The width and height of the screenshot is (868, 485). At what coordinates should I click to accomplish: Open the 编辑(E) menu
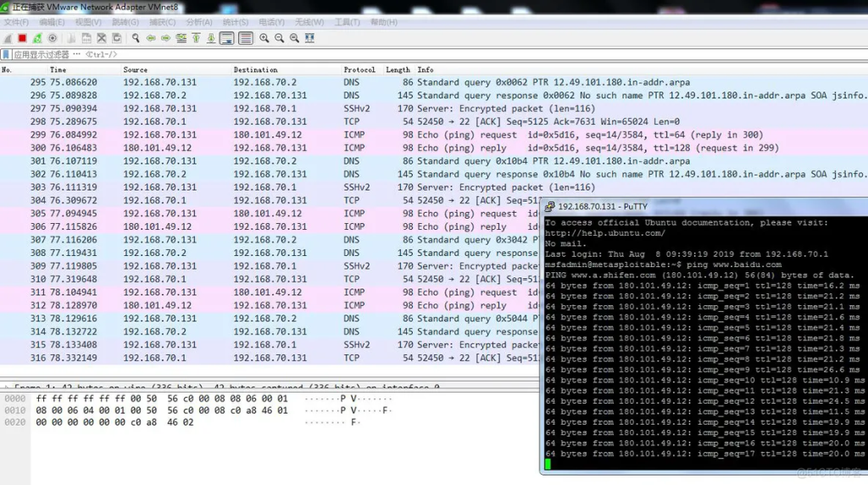pos(52,22)
